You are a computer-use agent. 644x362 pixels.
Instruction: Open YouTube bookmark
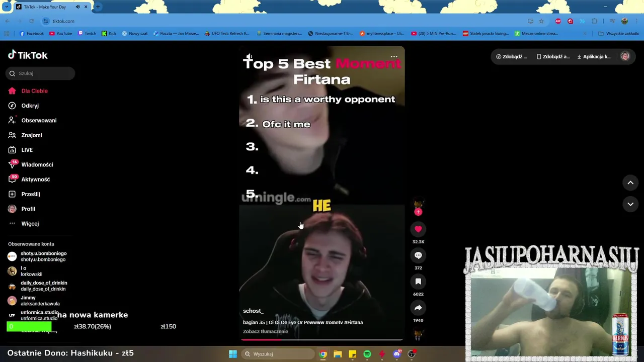coord(61,34)
